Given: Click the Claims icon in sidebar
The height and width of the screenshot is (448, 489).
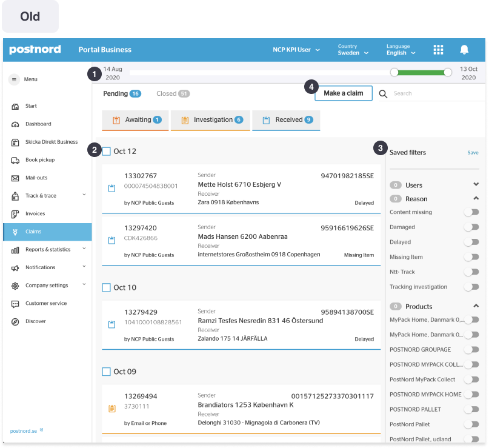Looking at the screenshot, I should click(x=15, y=232).
